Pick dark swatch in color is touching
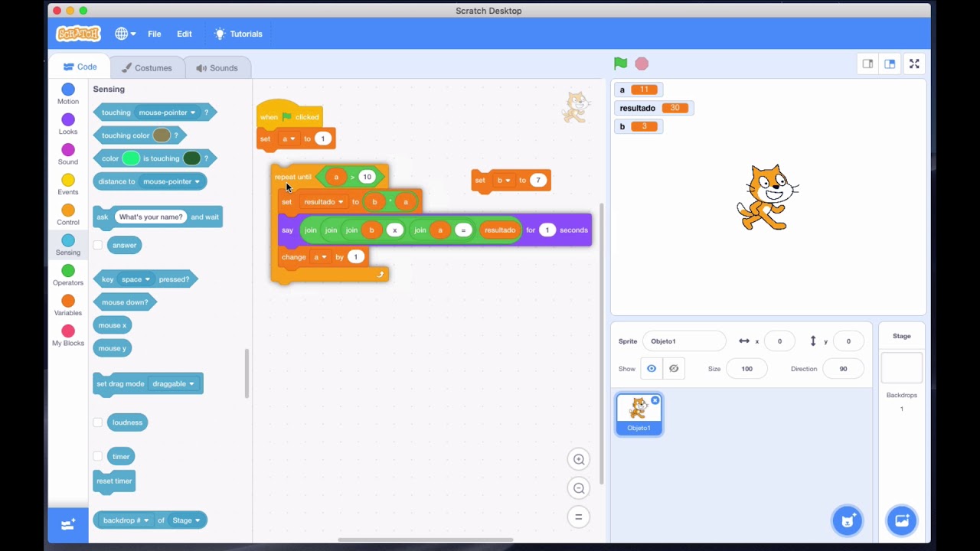Screen dimensions: 980x551 coord(191,158)
